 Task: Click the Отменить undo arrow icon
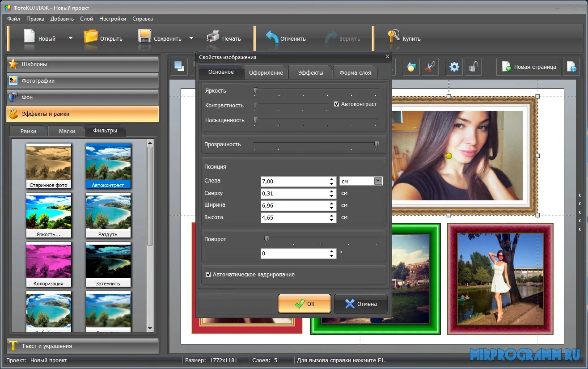pyautogui.click(x=272, y=37)
